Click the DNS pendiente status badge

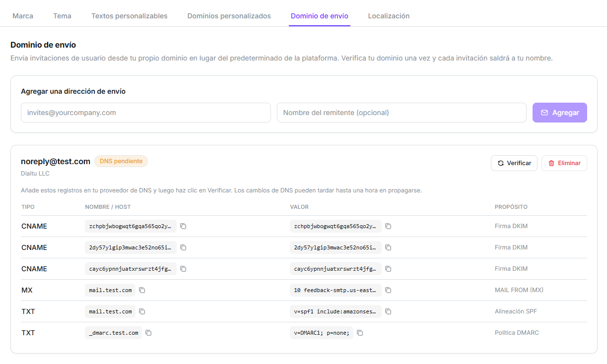click(121, 161)
